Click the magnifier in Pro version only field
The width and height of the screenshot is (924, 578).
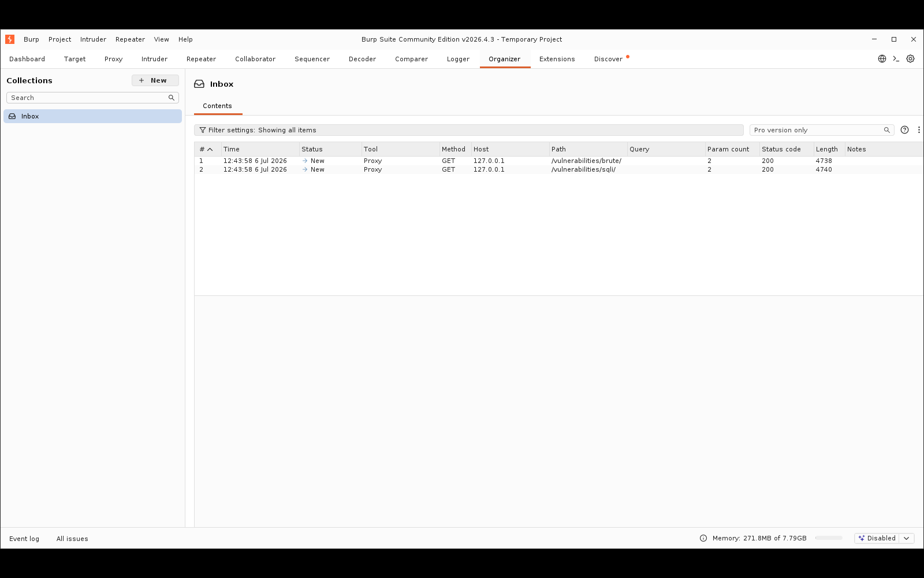pos(887,130)
